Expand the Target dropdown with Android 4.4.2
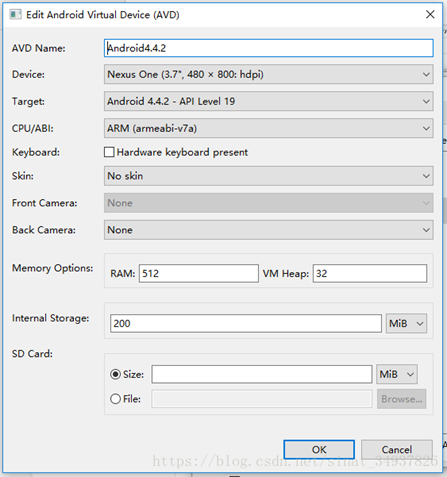 pos(268,101)
